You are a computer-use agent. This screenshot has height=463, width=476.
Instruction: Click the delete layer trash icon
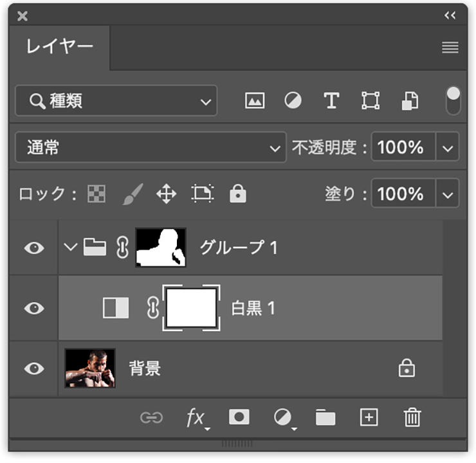(x=412, y=417)
